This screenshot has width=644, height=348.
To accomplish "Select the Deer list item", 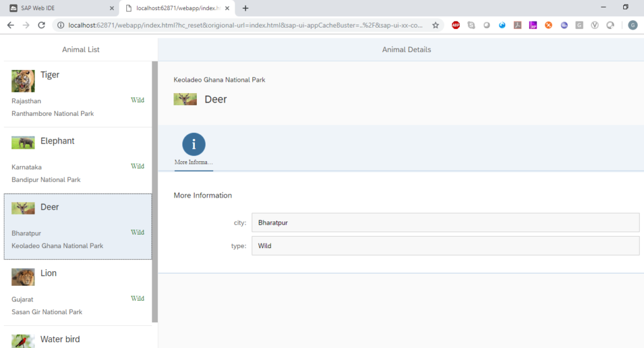I will 77,227.
